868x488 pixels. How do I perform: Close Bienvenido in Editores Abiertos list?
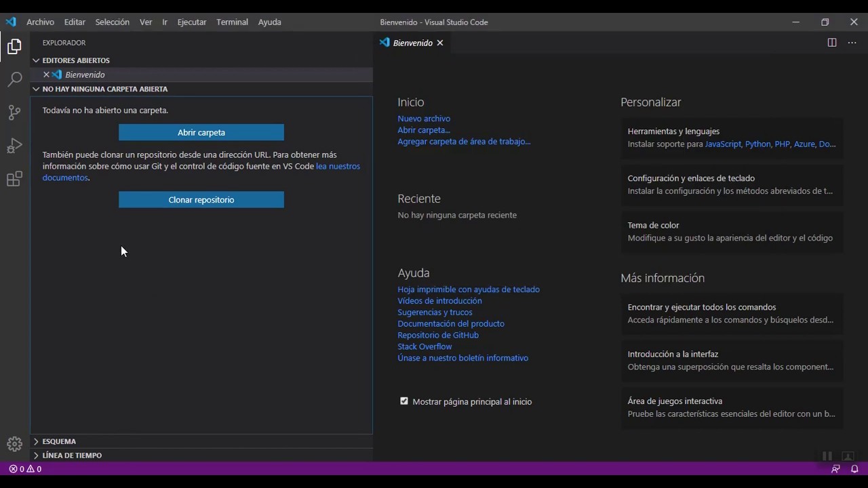[x=46, y=75]
